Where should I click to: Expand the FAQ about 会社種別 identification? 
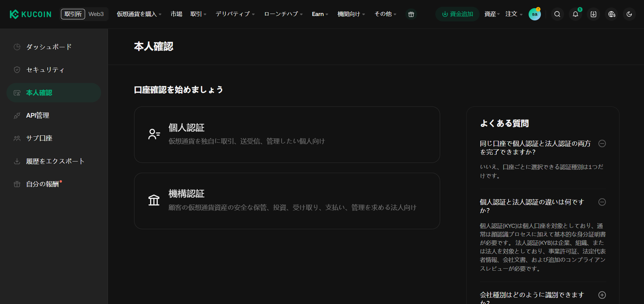602,295
